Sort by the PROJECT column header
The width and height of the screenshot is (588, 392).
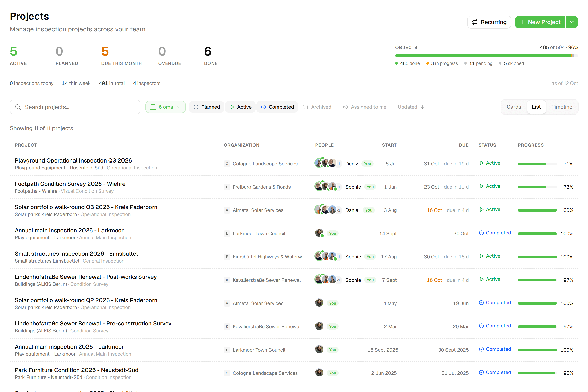tap(26, 145)
